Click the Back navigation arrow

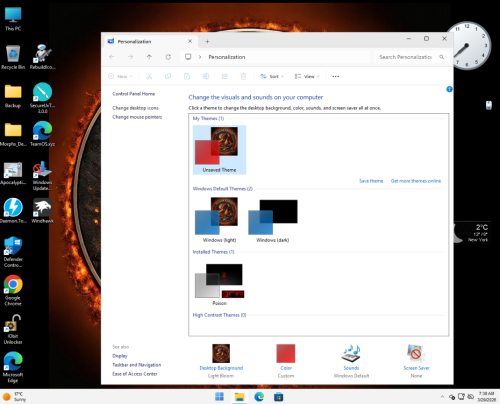coord(112,57)
